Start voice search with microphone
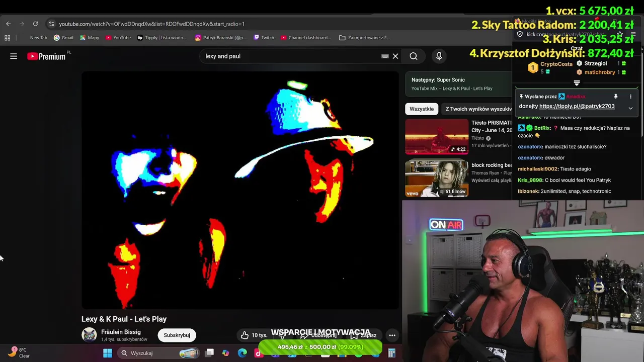Screen dimensions: 644x362 pyautogui.click(x=439, y=56)
